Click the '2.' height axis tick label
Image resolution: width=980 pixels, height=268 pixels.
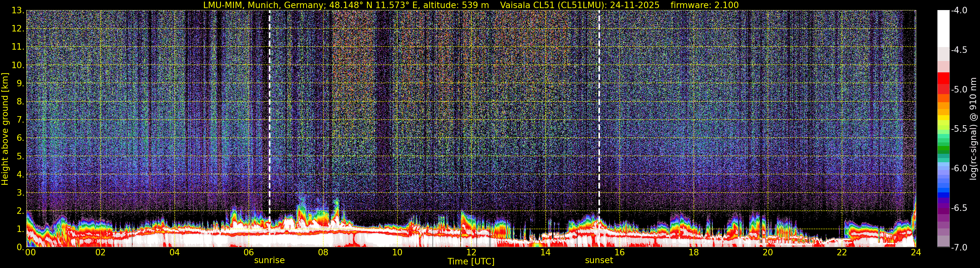pyautogui.click(x=20, y=211)
